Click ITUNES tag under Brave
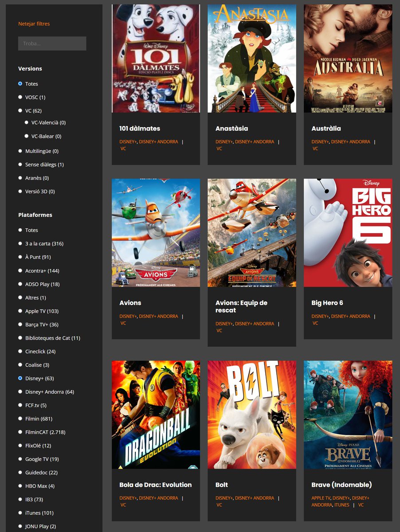The width and height of the screenshot is (400, 532). point(342,505)
